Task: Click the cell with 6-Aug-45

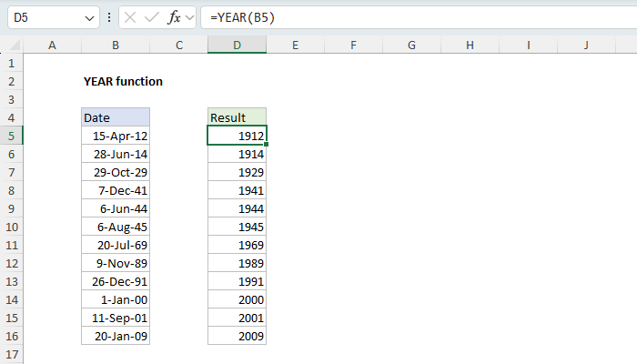Action: [x=116, y=227]
